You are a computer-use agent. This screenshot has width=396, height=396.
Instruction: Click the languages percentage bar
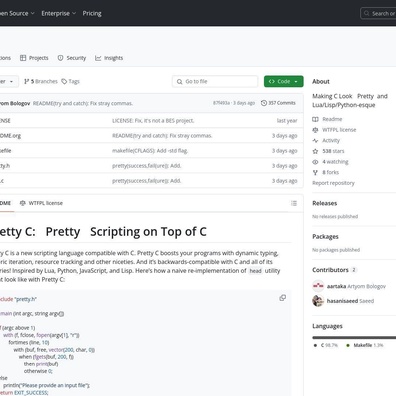(354, 337)
